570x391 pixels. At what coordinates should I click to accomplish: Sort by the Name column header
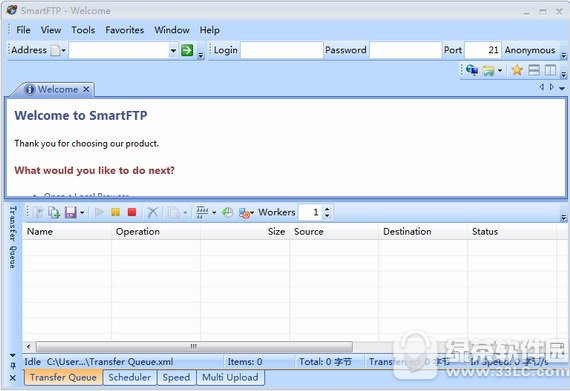pos(67,231)
